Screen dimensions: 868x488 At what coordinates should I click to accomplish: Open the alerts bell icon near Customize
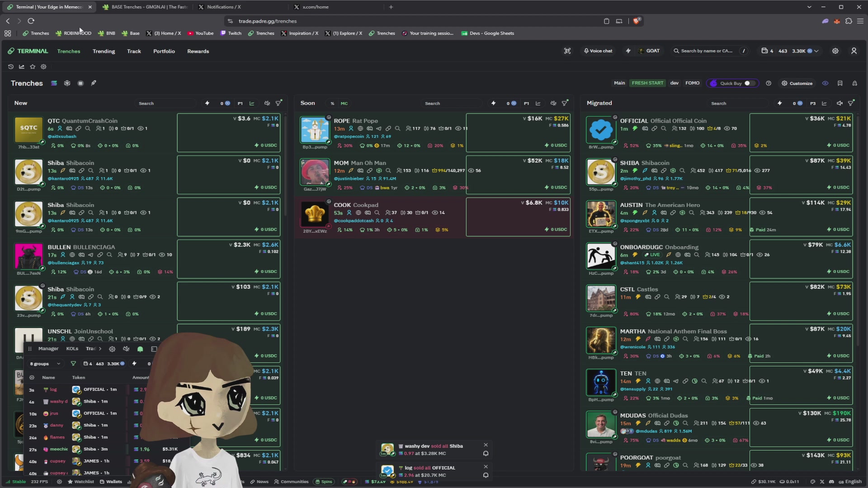(x=855, y=83)
